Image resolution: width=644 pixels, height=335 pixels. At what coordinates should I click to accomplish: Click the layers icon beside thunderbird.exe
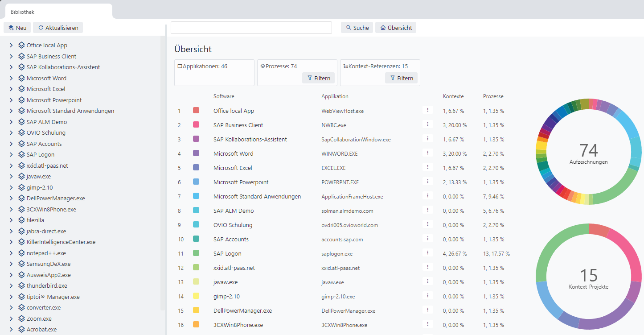(x=21, y=286)
